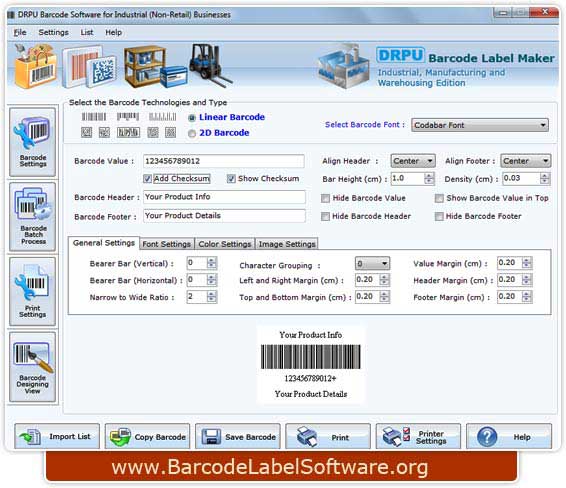The width and height of the screenshot is (566, 488).
Task: Enable Hide Barcode Header checkbox
Action: 325,216
